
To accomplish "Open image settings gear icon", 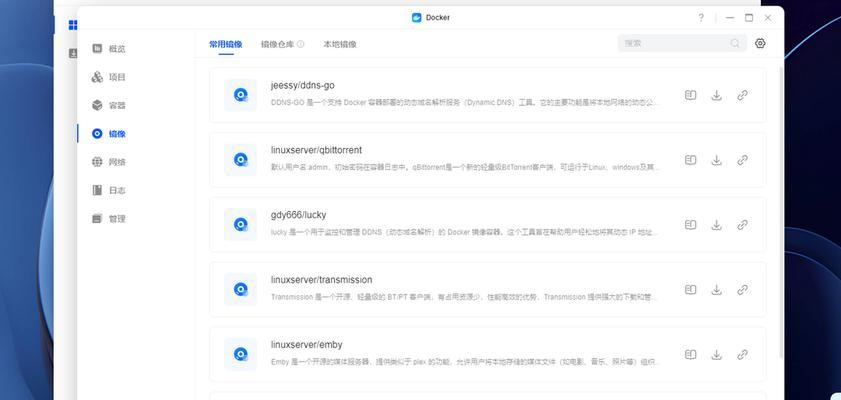I will [x=760, y=43].
